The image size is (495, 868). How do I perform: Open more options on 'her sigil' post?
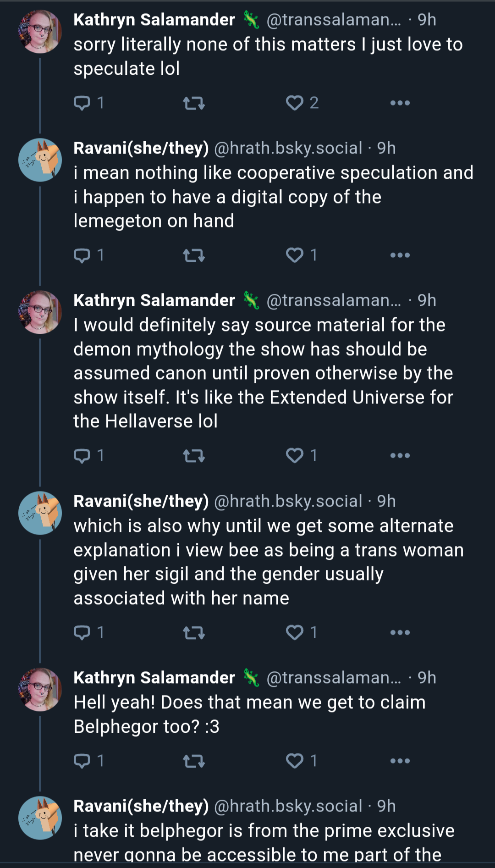tap(400, 633)
